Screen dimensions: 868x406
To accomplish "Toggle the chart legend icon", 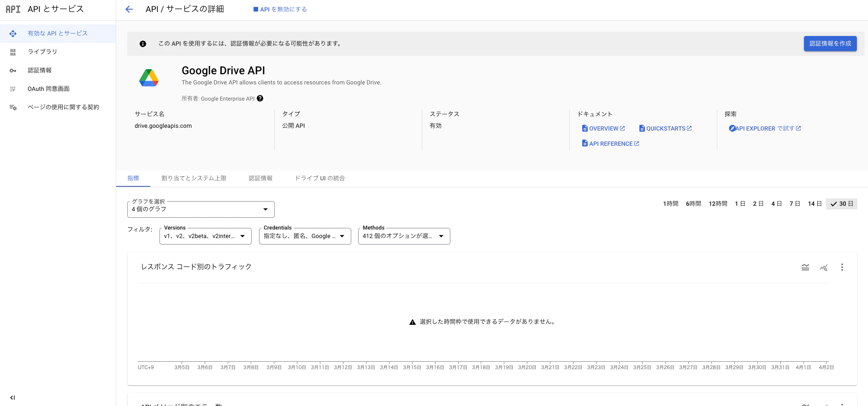I will tap(805, 267).
